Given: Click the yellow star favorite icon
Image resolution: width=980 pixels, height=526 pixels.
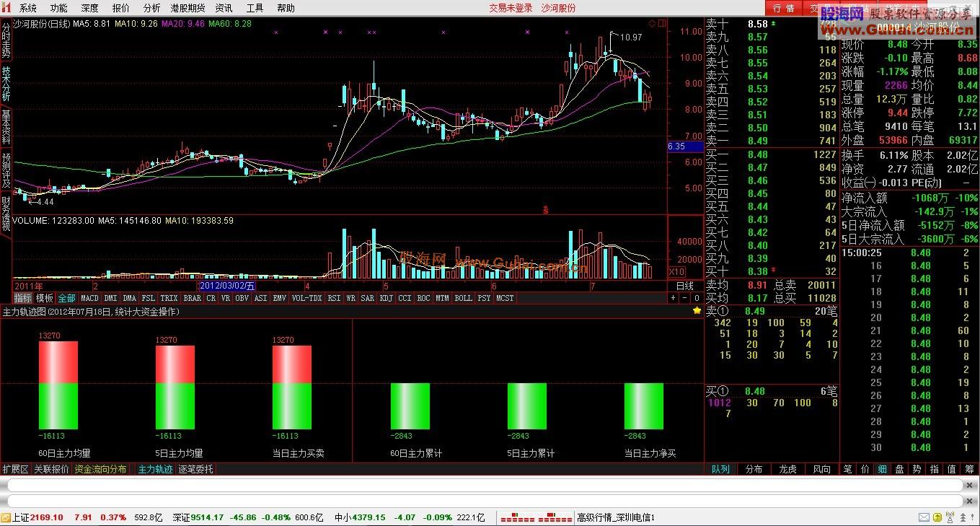Looking at the screenshot, I should [x=697, y=311].
